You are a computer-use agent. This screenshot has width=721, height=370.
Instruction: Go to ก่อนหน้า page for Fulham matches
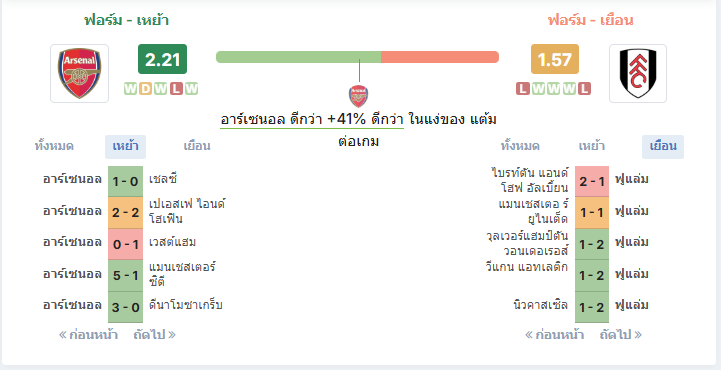554,335
